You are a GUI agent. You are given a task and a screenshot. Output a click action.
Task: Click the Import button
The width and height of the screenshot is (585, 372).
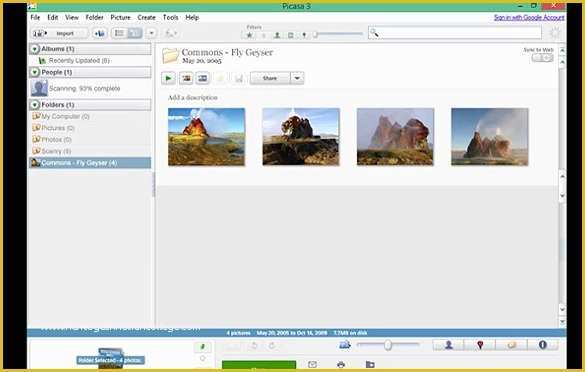click(x=60, y=34)
